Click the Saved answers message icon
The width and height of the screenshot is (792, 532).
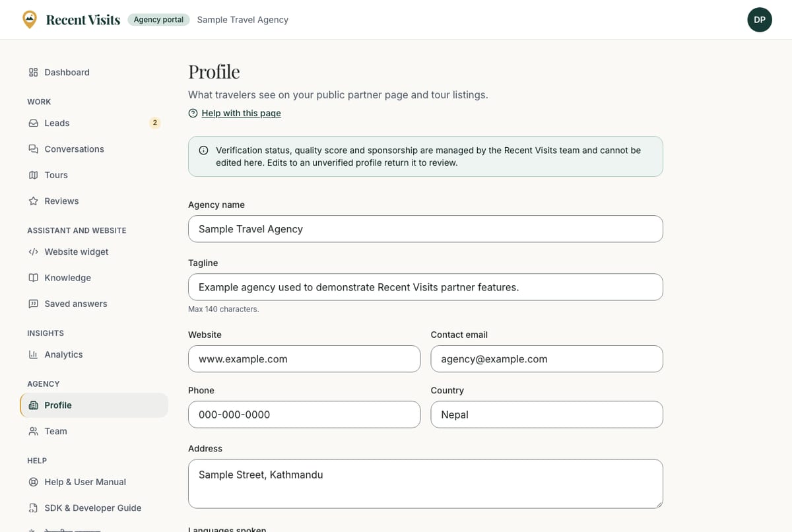tap(33, 304)
